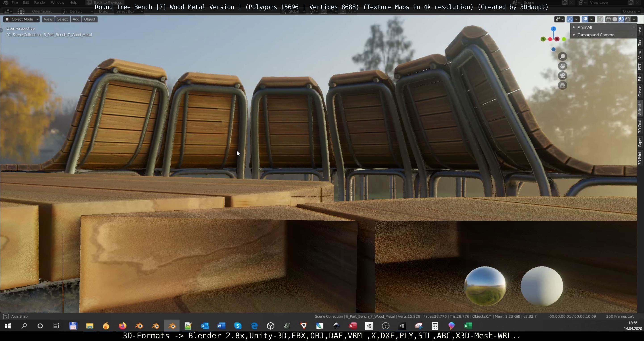644x341 pixels.
Task: Toggle camera view with the camera gizmo
Action: coord(562,76)
